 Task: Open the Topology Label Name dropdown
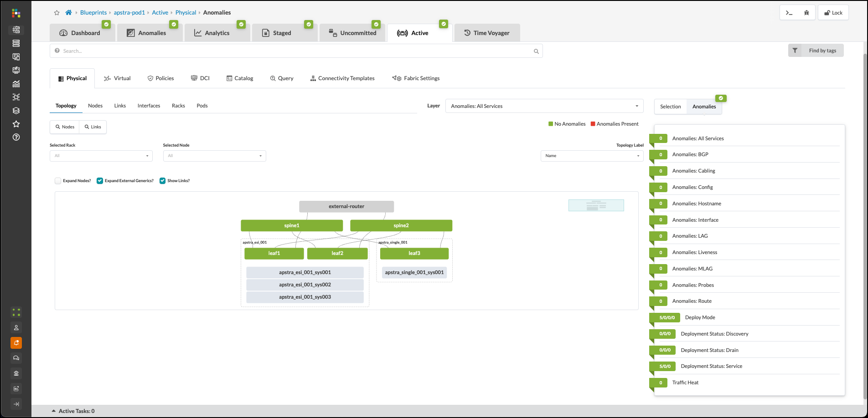(591, 156)
